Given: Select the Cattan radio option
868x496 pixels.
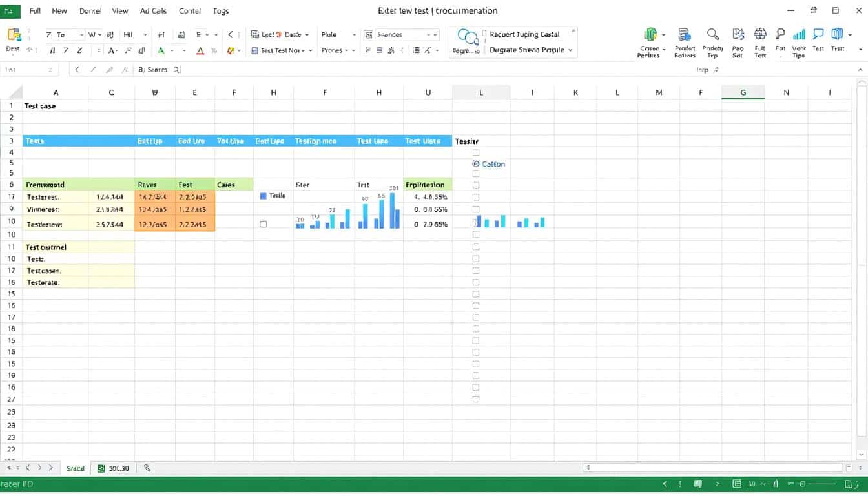Looking at the screenshot, I should 476,164.
